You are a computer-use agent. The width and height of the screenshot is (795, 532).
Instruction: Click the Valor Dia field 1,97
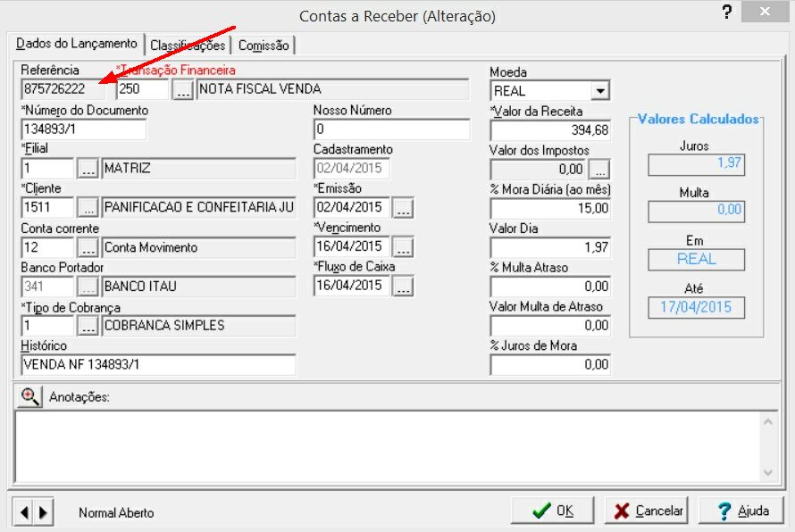click(550, 247)
